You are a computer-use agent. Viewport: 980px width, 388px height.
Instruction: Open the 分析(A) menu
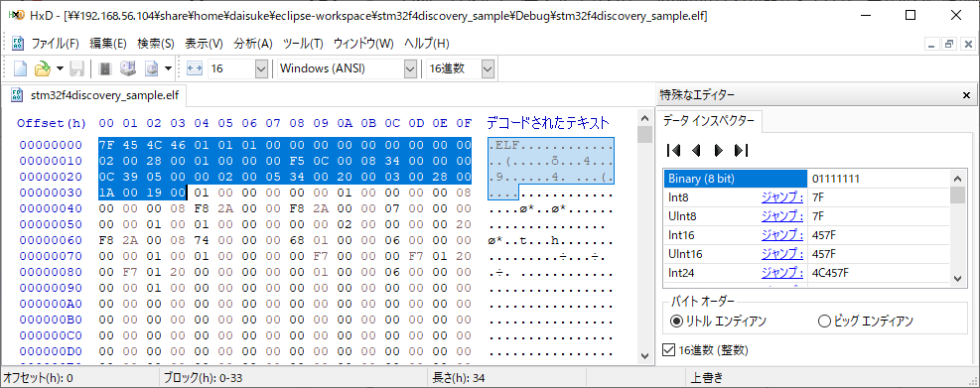pos(253,44)
